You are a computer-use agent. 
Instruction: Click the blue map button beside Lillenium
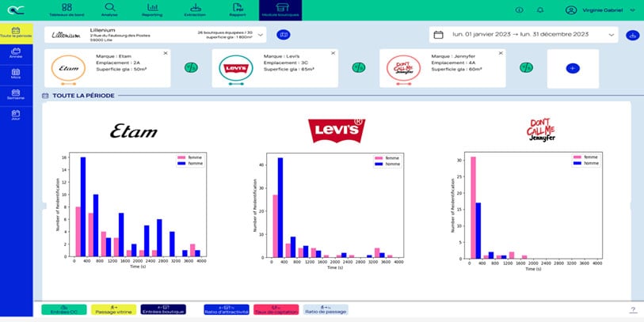coord(284,35)
